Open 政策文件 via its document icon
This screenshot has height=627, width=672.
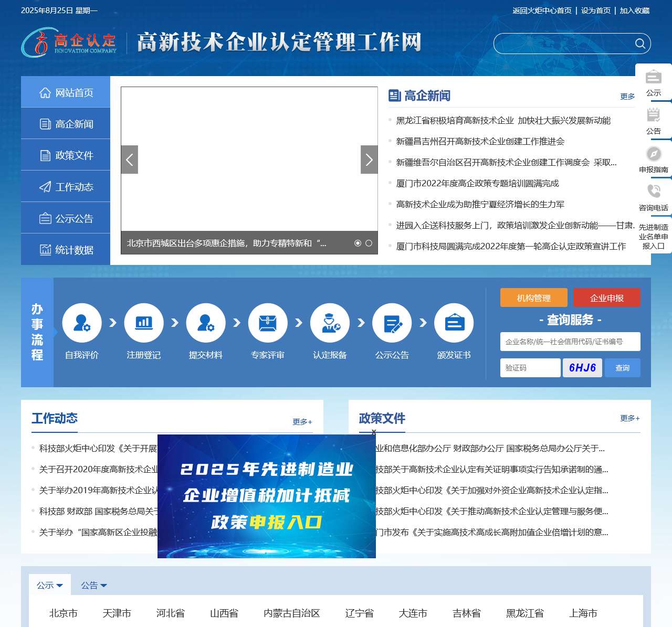(x=45, y=155)
